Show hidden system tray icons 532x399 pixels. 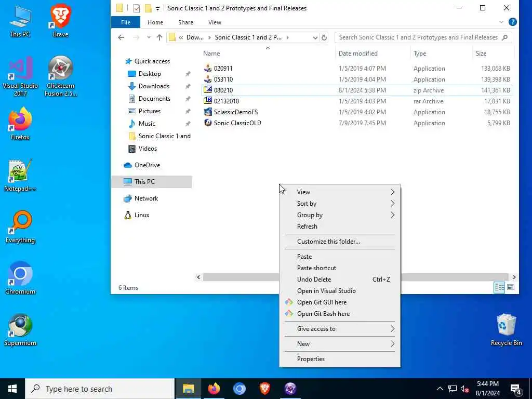click(x=440, y=389)
